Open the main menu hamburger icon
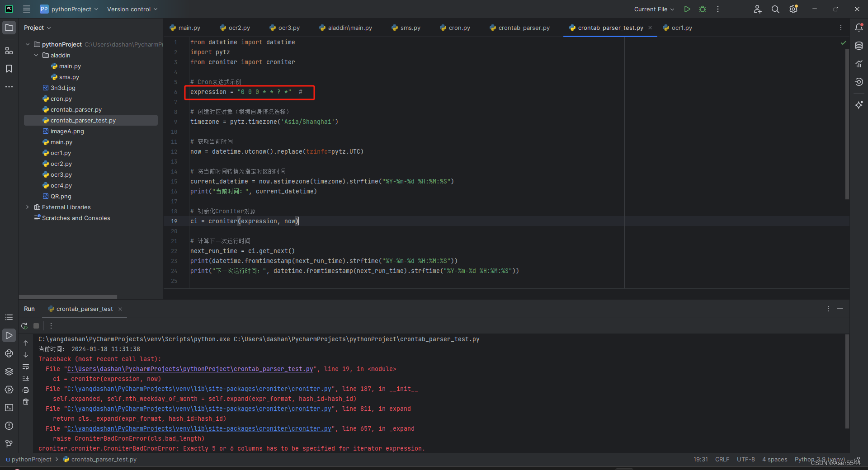 [x=26, y=9]
